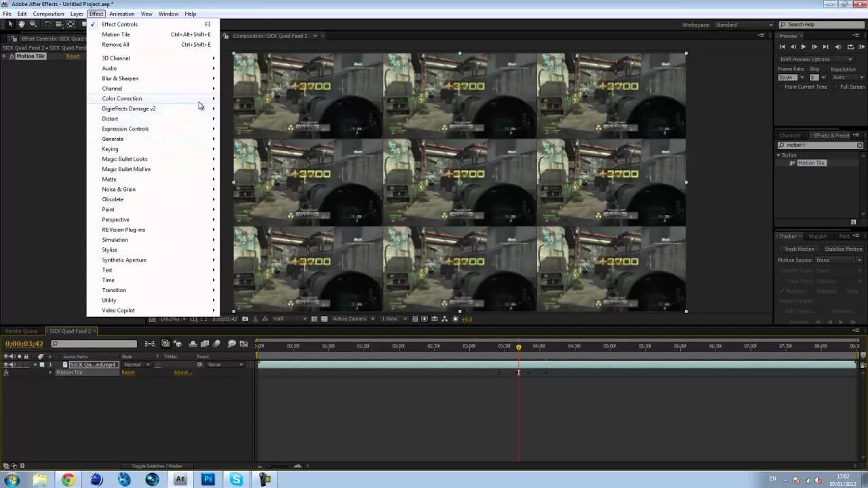Click Track Motion button
The image size is (868, 488).
pos(800,249)
